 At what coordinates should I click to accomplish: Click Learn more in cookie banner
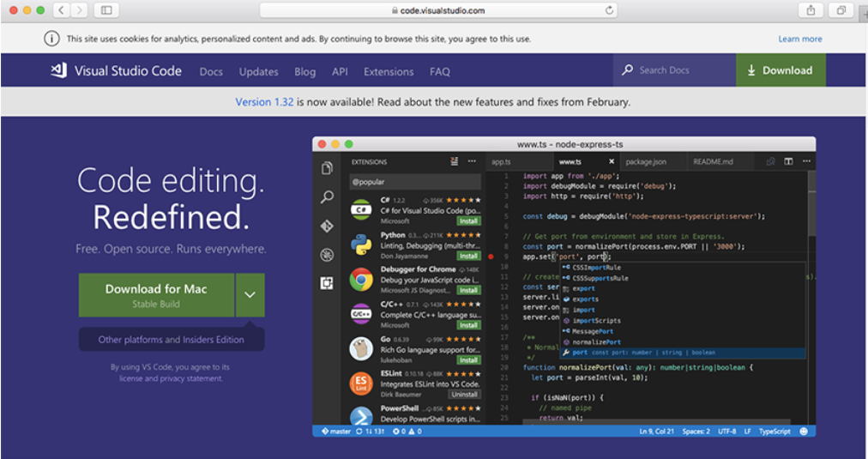tap(799, 39)
